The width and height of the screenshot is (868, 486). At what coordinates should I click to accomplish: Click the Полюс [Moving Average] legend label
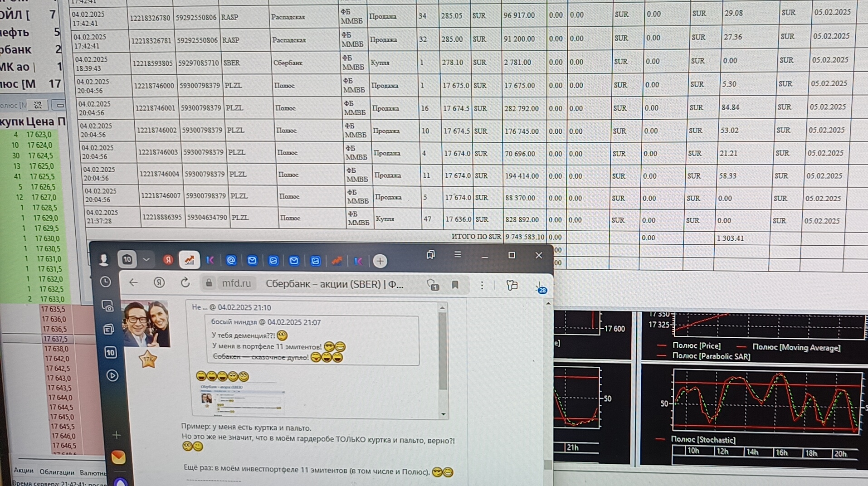tap(796, 348)
